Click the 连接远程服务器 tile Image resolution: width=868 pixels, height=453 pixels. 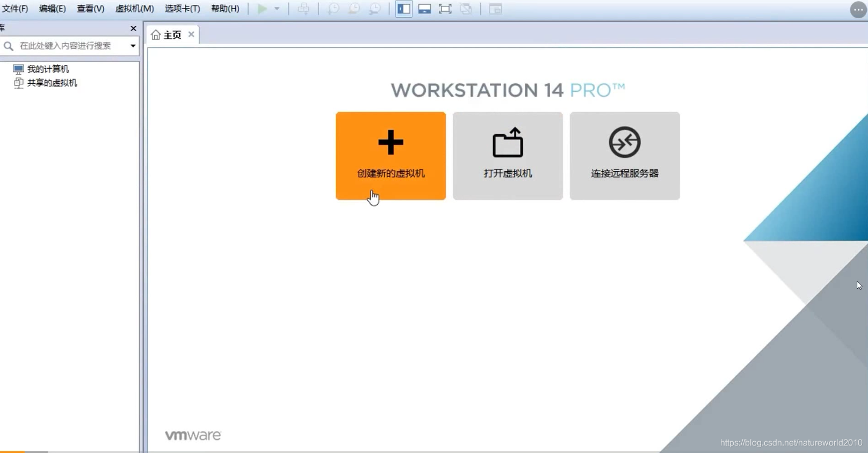click(625, 156)
